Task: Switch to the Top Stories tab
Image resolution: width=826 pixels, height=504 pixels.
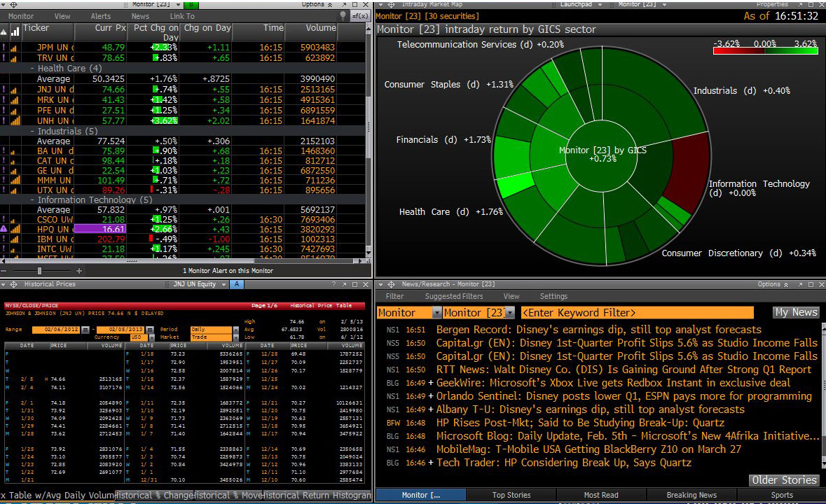Action: point(511,495)
